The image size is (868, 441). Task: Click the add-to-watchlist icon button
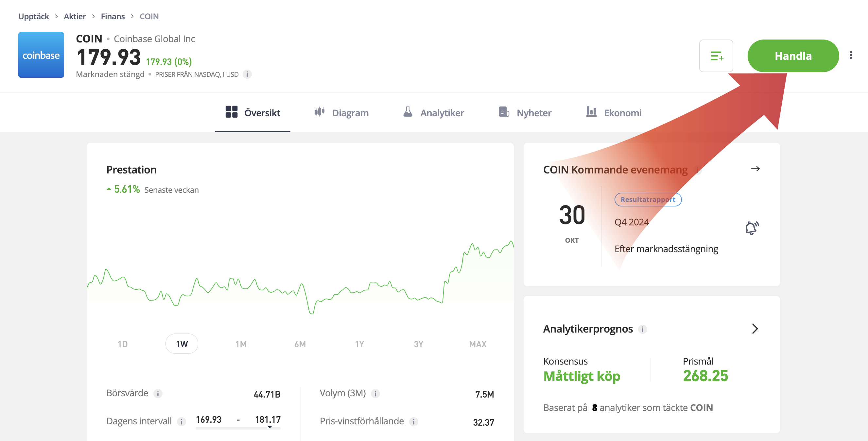[x=716, y=56]
